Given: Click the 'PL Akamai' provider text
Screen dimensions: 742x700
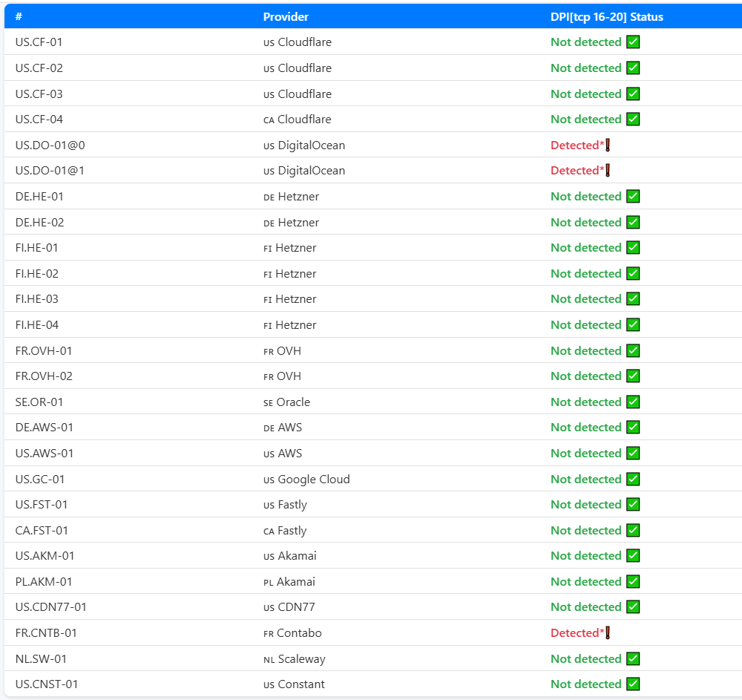Looking at the screenshot, I should (x=289, y=582).
